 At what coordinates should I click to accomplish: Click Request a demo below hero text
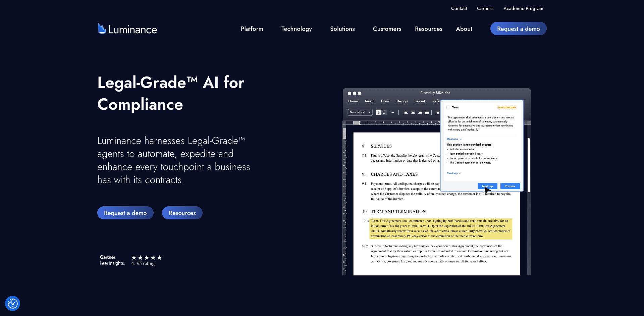tap(125, 213)
